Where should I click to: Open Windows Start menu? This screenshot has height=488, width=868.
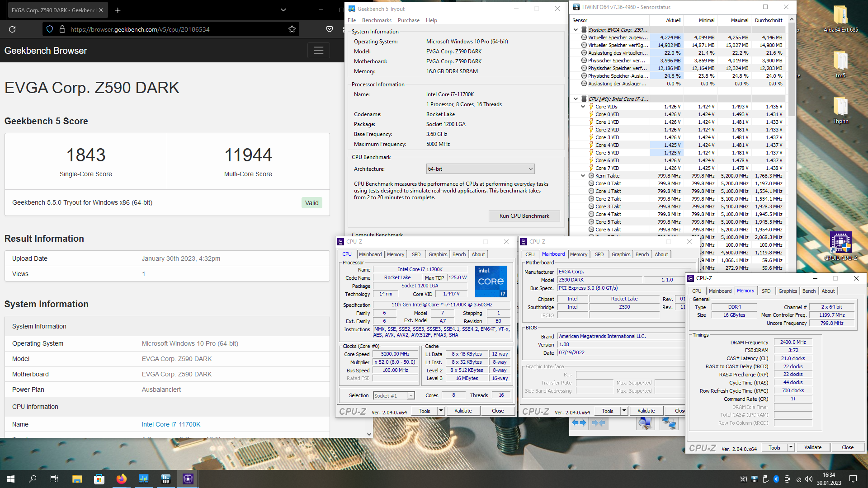click(x=11, y=479)
